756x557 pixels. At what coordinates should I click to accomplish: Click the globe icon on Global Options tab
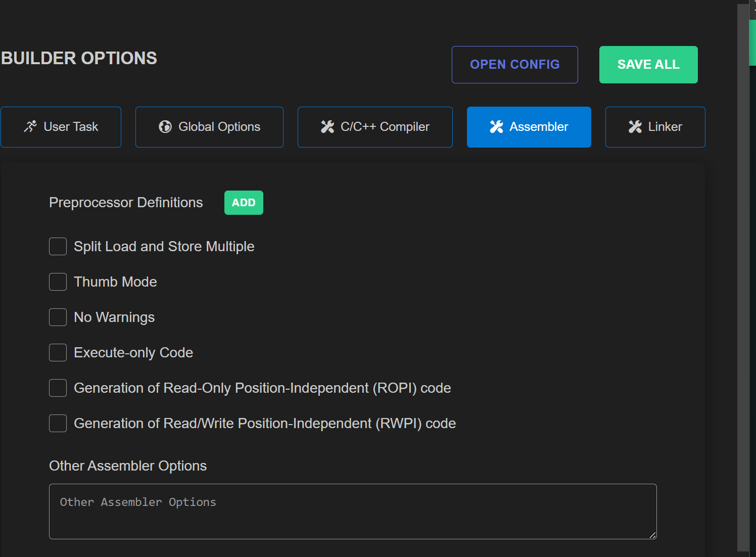[x=165, y=127]
